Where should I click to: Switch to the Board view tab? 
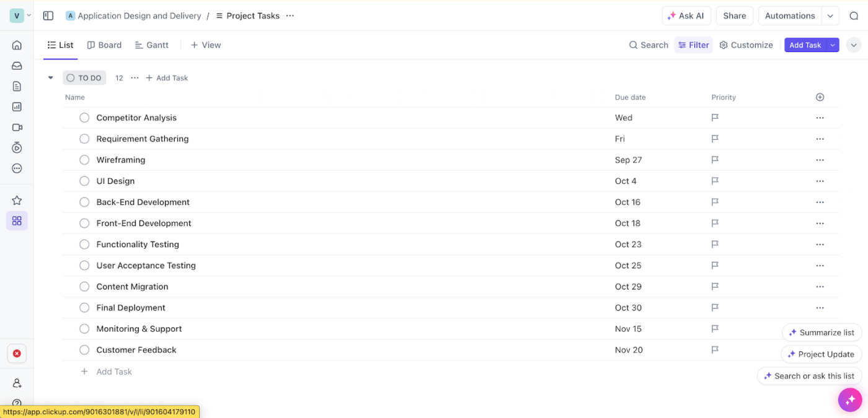pos(104,45)
